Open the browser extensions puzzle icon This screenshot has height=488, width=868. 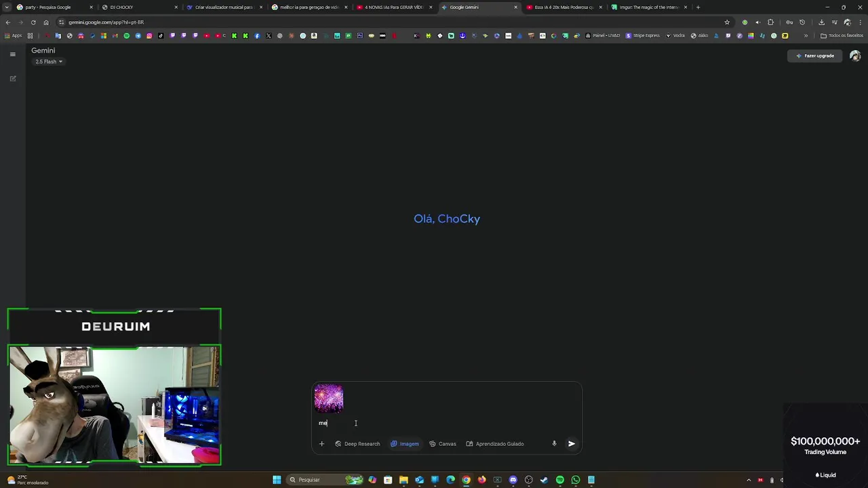(770, 22)
